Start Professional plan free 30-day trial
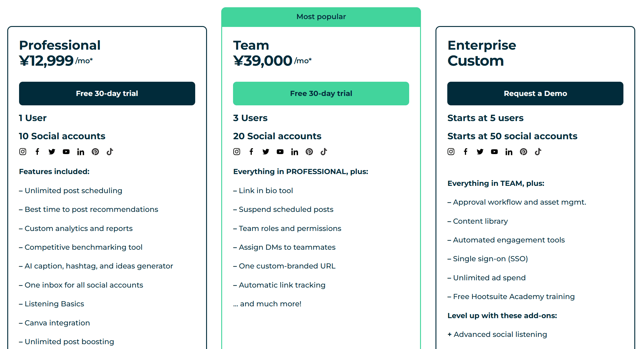644x349 pixels. coord(107,94)
